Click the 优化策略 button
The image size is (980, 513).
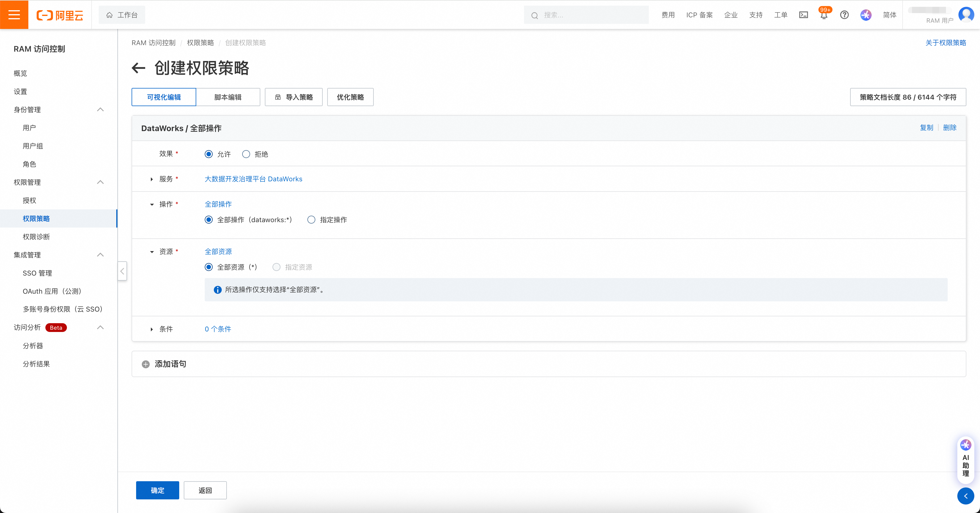[x=350, y=97]
